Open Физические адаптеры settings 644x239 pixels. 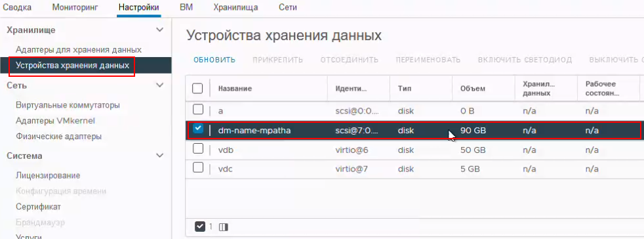59,136
